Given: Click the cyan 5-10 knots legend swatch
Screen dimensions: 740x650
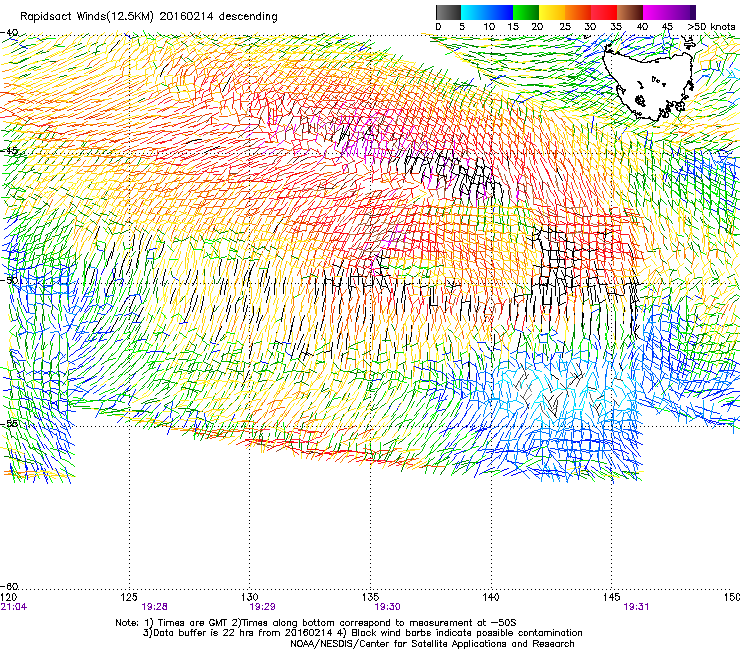Looking at the screenshot, I should (474, 12).
